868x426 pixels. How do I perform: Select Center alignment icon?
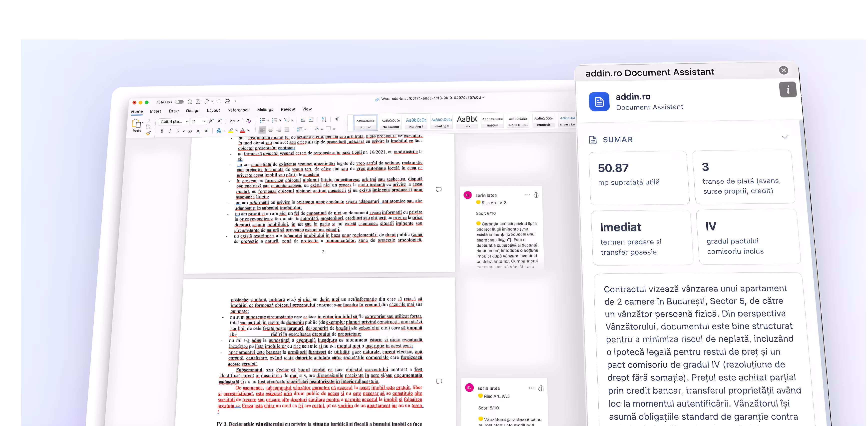(271, 130)
